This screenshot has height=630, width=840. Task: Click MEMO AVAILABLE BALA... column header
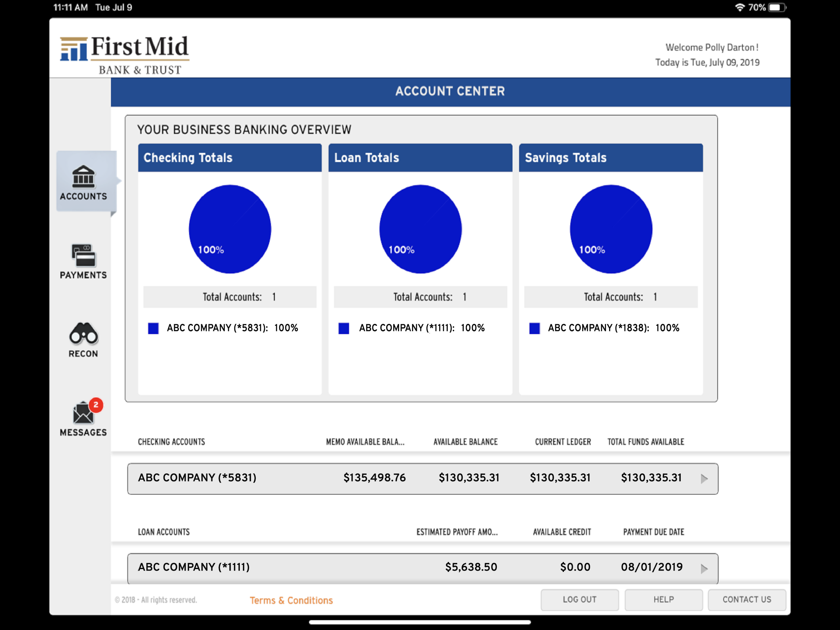365,442
